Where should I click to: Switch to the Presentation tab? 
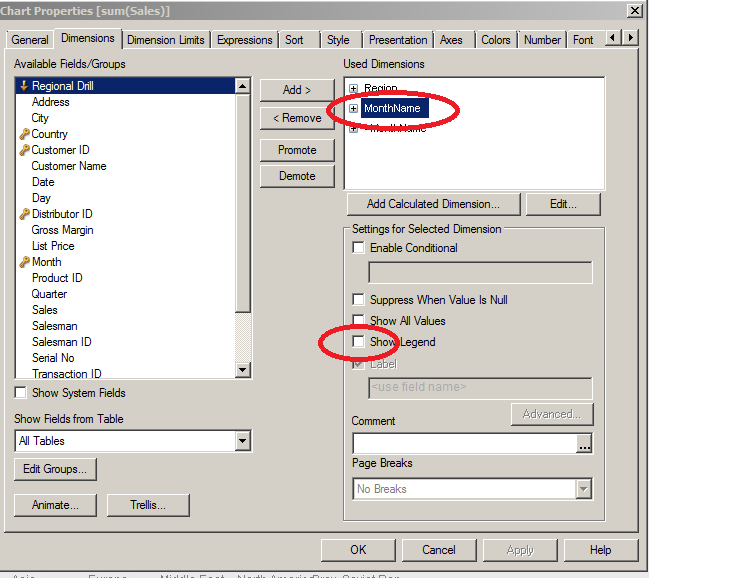click(398, 40)
